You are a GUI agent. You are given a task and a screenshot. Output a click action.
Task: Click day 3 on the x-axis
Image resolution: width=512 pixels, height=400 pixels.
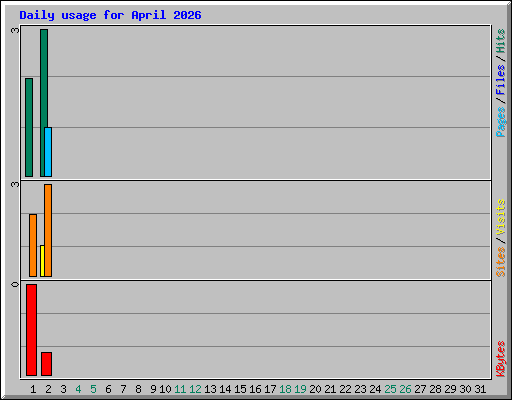tap(63, 389)
